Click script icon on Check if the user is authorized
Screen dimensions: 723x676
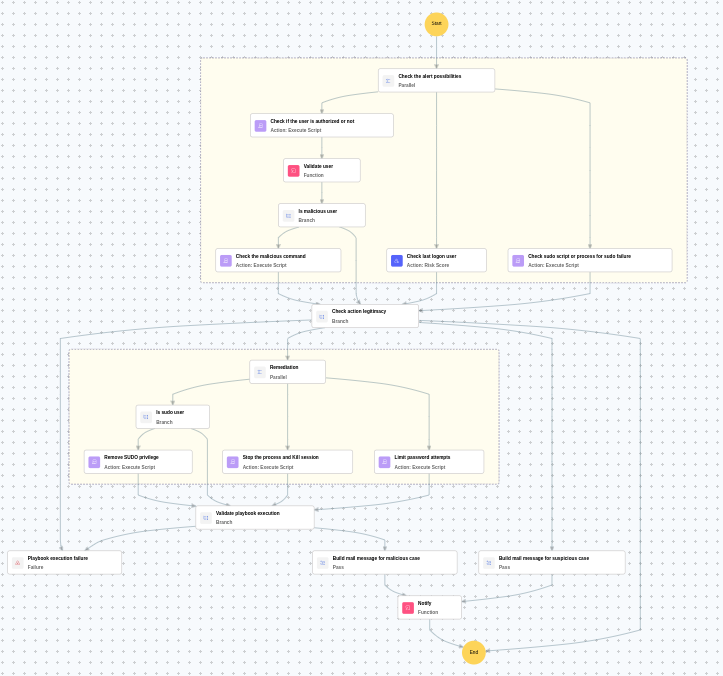coord(261,125)
